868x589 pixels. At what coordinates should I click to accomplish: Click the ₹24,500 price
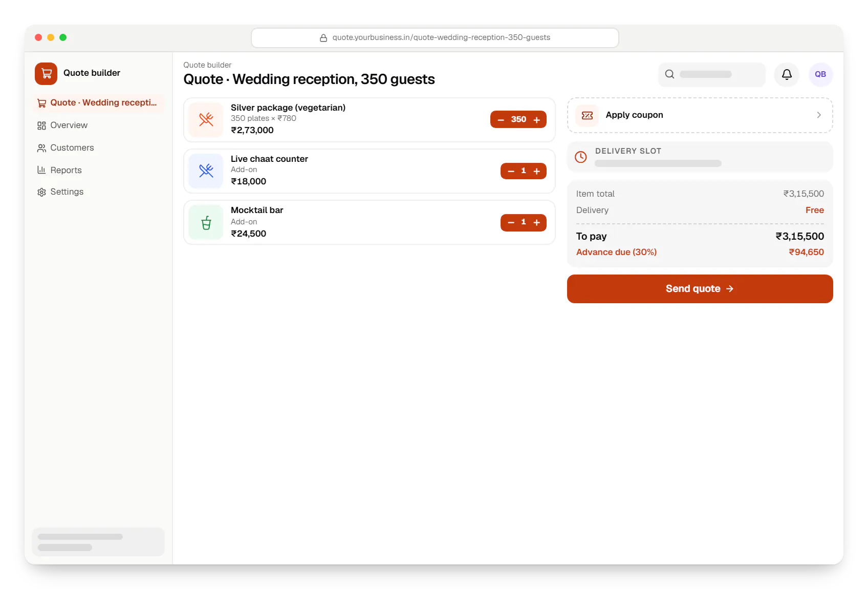(x=248, y=234)
